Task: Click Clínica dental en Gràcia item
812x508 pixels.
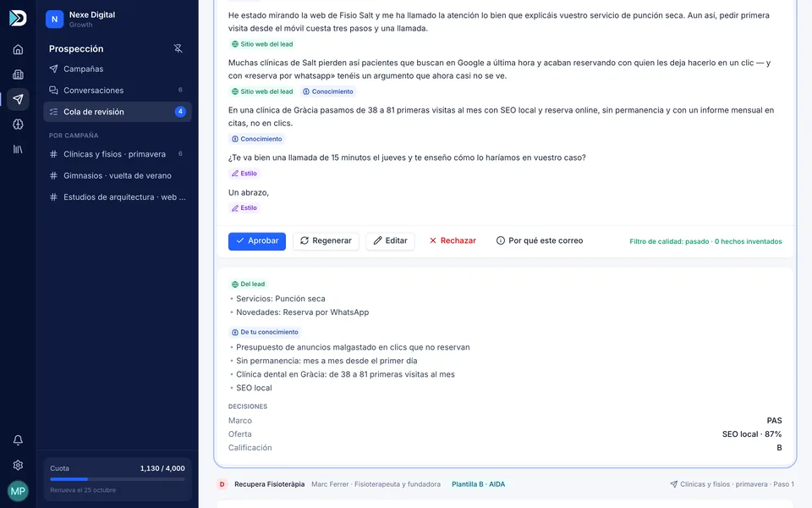Action: point(345,374)
